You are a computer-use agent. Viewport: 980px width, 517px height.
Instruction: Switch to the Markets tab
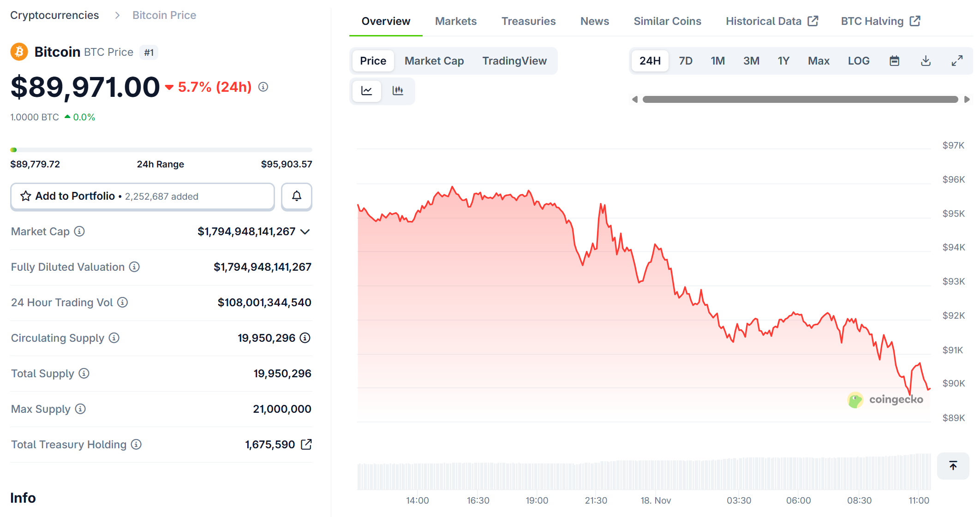pos(455,21)
